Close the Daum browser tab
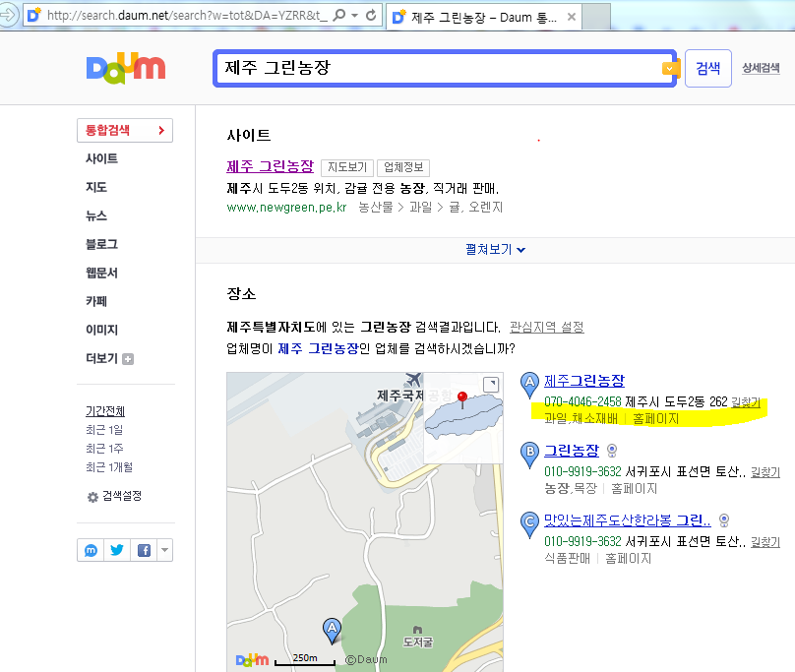Screen dimensions: 795x672 [x=572, y=18]
